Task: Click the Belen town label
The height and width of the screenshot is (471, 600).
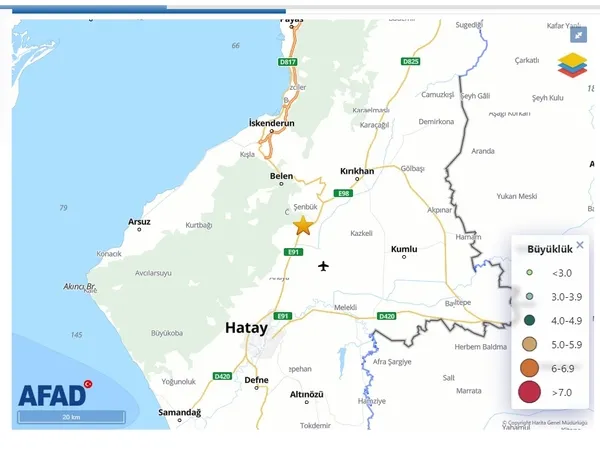Action: (281, 176)
